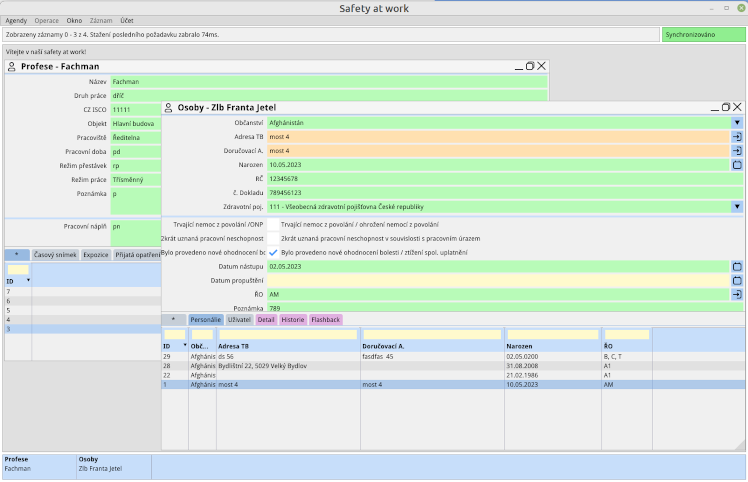The width and height of the screenshot is (748, 482).
Task: Open the Adresa TB lookup arrow icon
Action: click(737, 137)
